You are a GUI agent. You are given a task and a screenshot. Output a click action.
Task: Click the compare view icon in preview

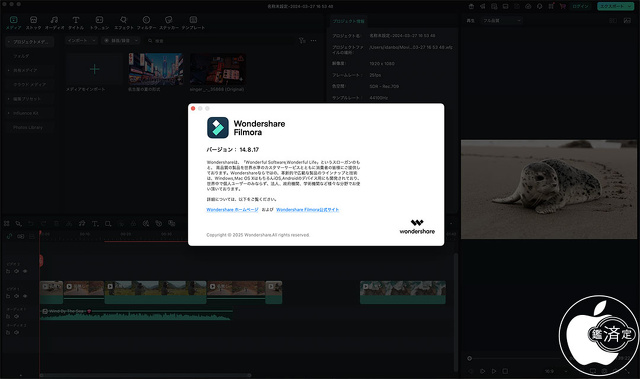coord(613,20)
